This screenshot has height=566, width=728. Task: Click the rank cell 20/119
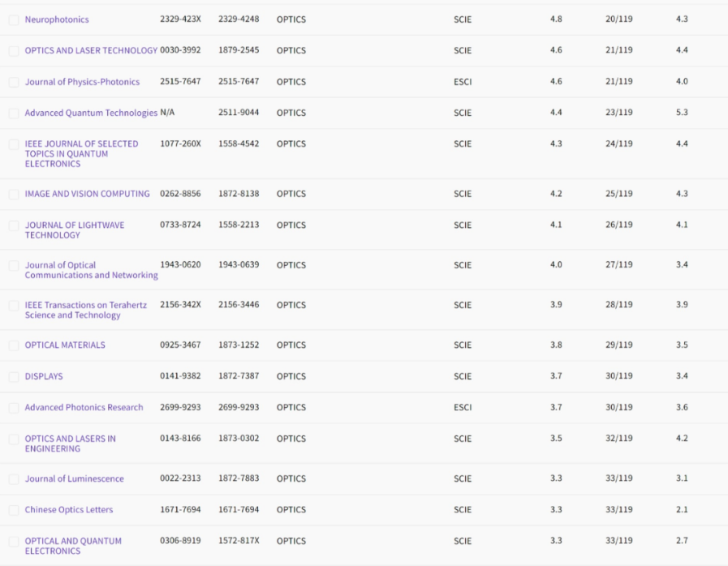619,19
